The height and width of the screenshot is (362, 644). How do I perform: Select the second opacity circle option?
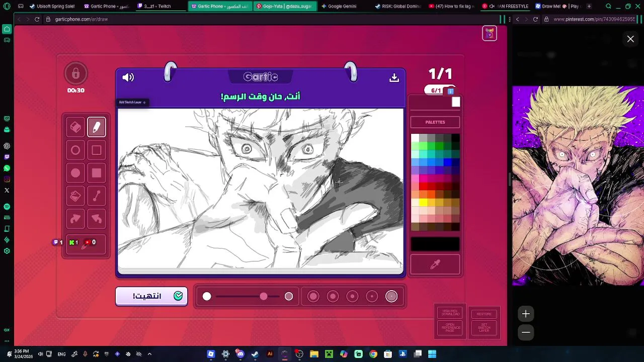[x=333, y=297]
